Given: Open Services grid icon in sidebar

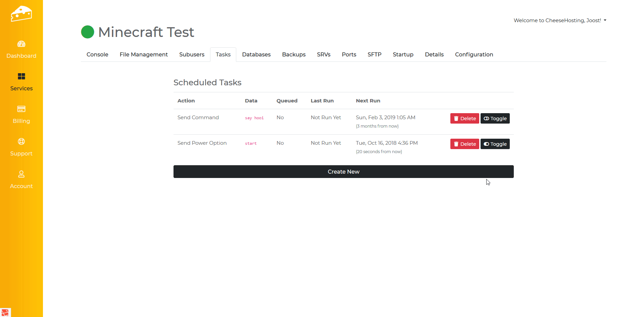Looking at the screenshot, I should [21, 77].
